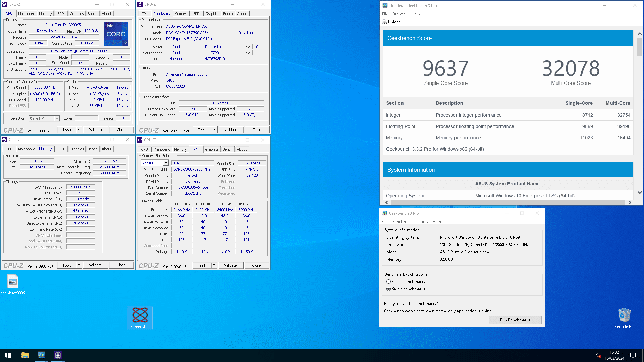This screenshot has width=644, height=362.
Task: Click Max Bandwidth DDR5-7800 (3900 MHz) field
Action: point(193,170)
